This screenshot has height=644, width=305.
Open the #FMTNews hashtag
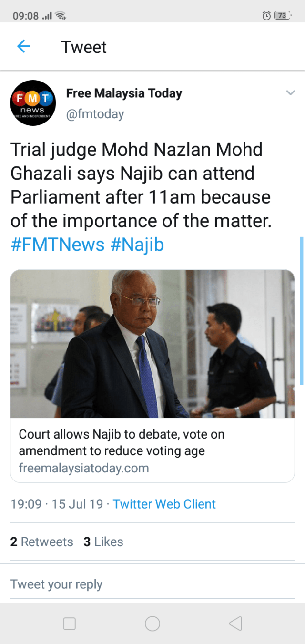pos(57,245)
